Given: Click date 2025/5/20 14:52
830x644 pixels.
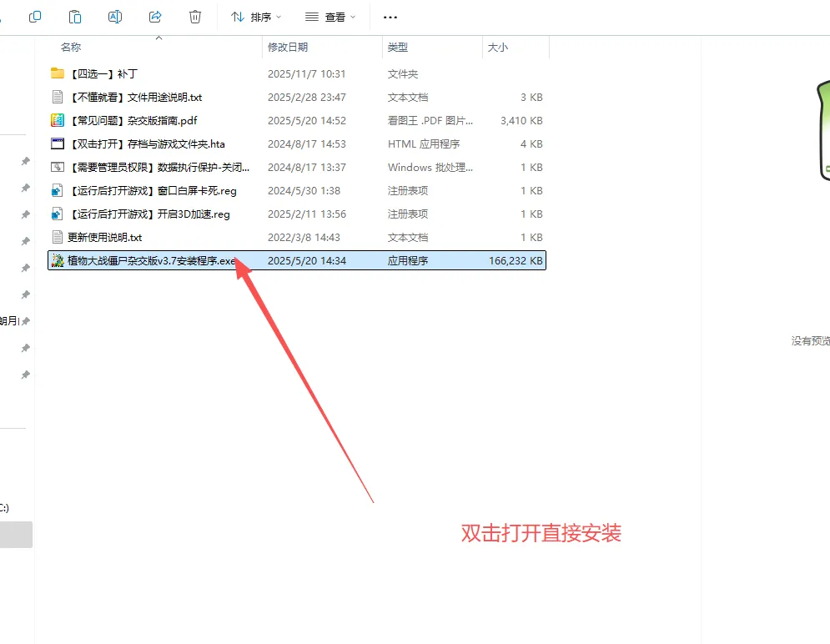Looking at the screenshot, I should coord(307,121).
